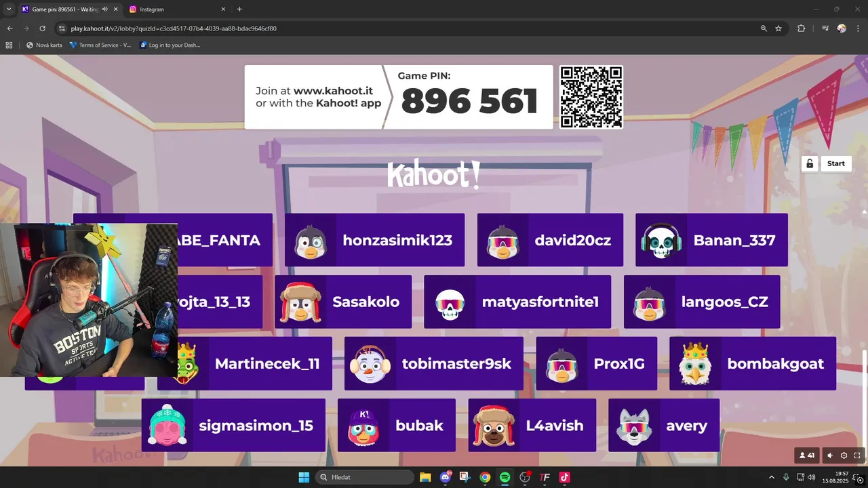Click the game lock icon beside Start

[x=810, y=163]
